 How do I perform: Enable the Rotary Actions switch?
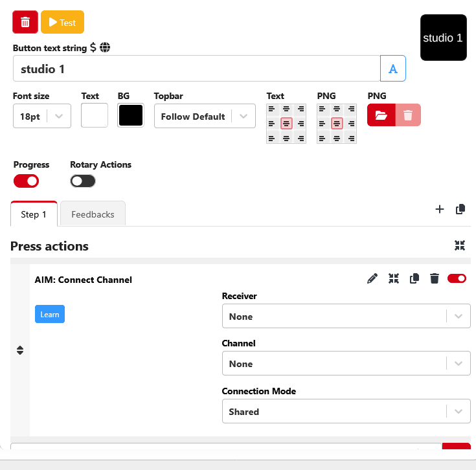pos(83,181)
